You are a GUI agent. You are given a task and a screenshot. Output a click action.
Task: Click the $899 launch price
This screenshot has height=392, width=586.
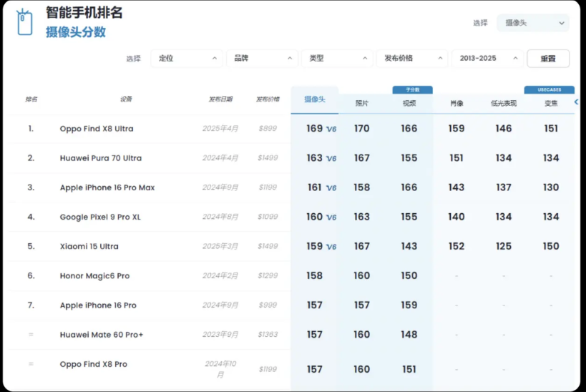pos(268,129)
